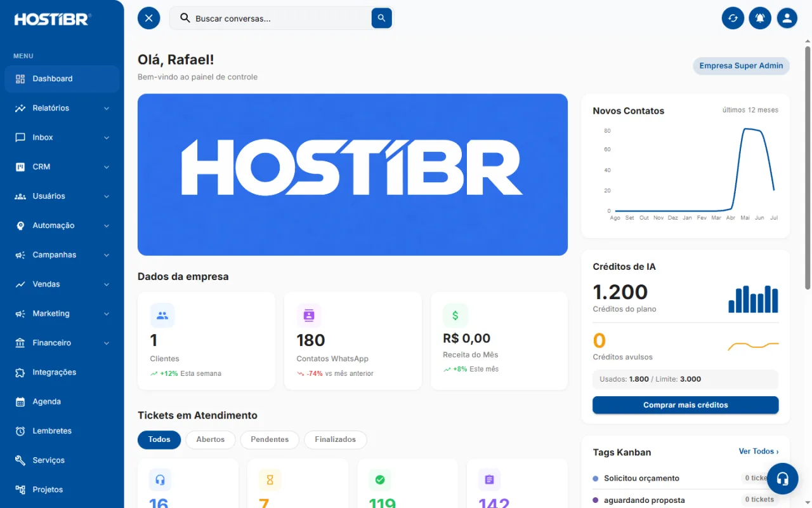
Task: Click the Automação lightbulb icon
Action: [20, 225]
